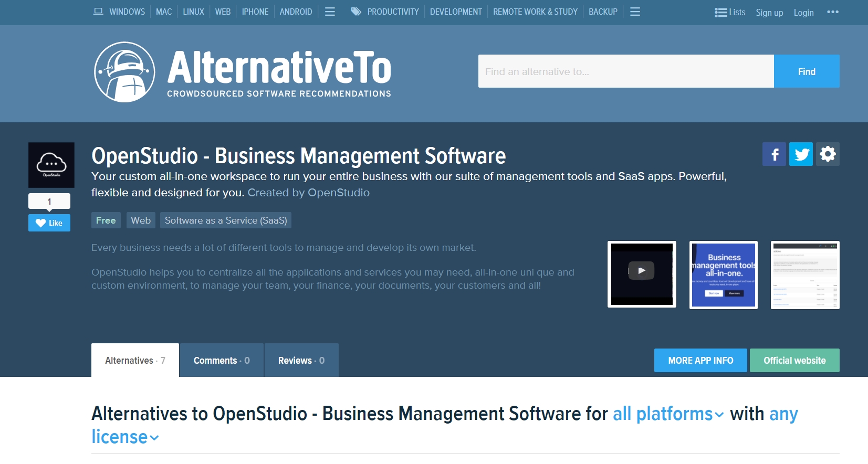The image size is (868, 464).
Task: Switch to the Comments tab
Action: [x=222, y=361]
